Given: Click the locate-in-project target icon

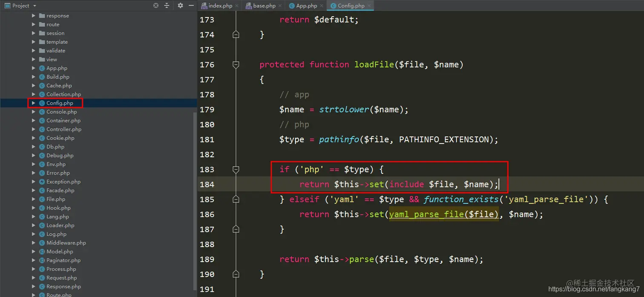Looking at the screenshot, I should tap(156, 6).
